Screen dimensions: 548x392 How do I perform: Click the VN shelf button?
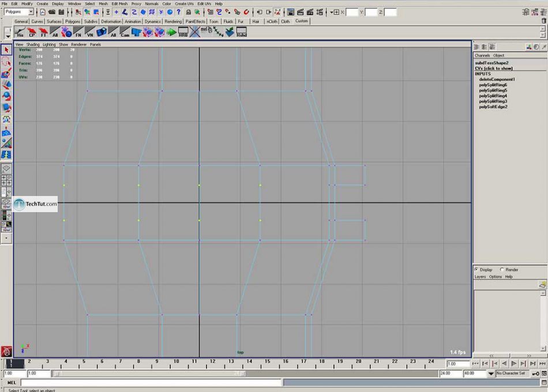click(90, 32)
